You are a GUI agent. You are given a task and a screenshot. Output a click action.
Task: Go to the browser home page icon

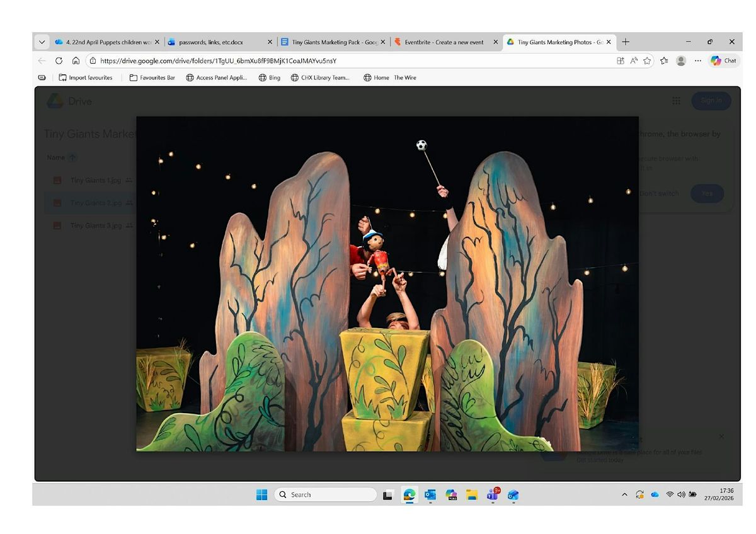point(76,61)
